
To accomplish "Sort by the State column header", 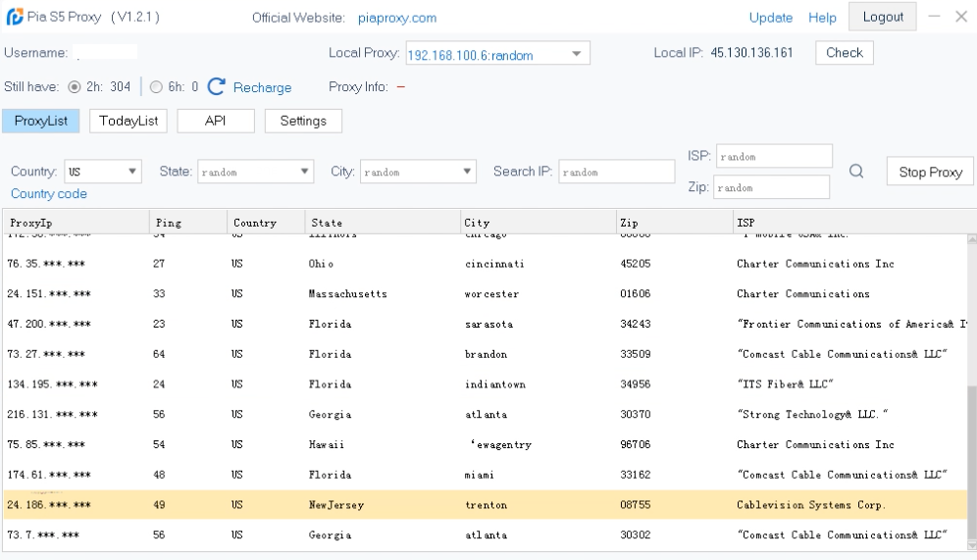I will 383,223.
